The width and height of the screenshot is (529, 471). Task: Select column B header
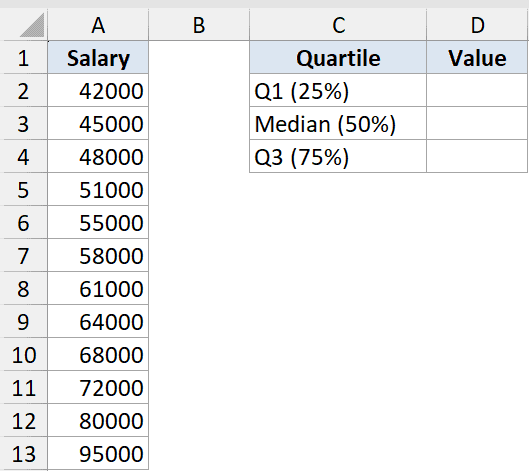(199, 25)
